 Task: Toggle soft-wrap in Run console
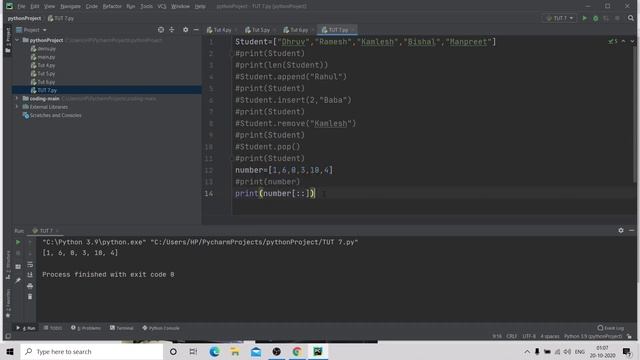click(30, 264)
